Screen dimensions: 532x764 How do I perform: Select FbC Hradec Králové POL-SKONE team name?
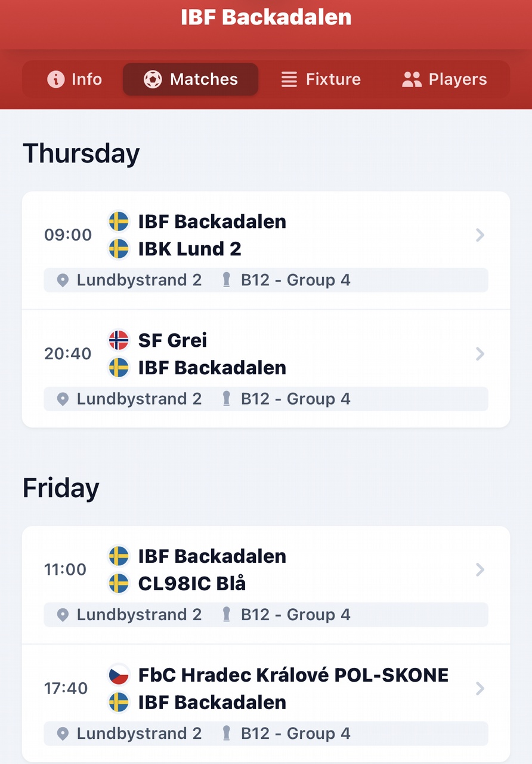pyautogui.click(x=293, y=675)
